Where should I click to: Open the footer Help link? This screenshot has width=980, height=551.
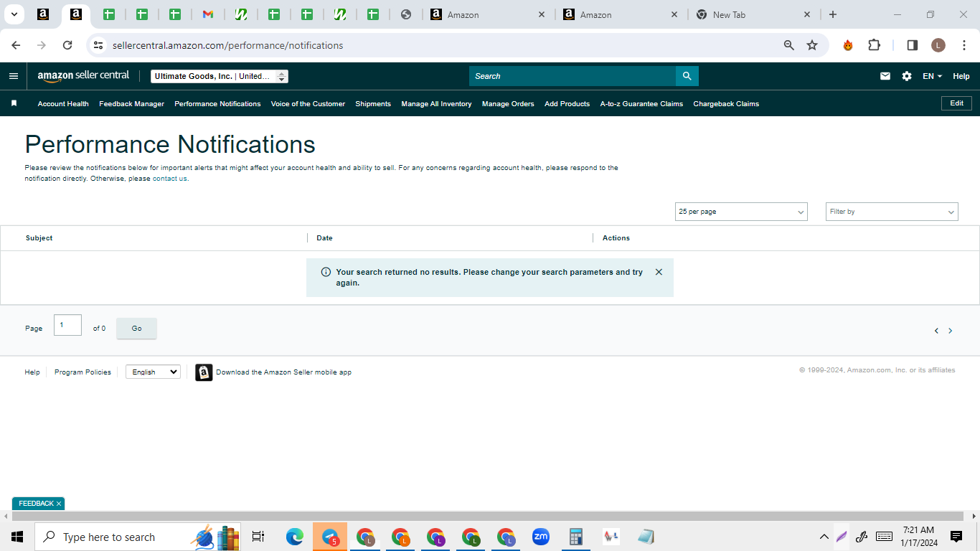[x=32, y=372]
